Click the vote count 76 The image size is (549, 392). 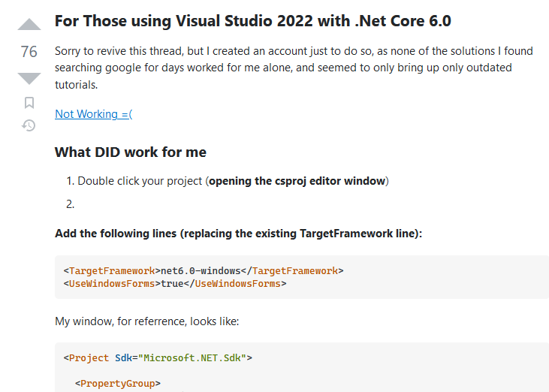point(29,52)
